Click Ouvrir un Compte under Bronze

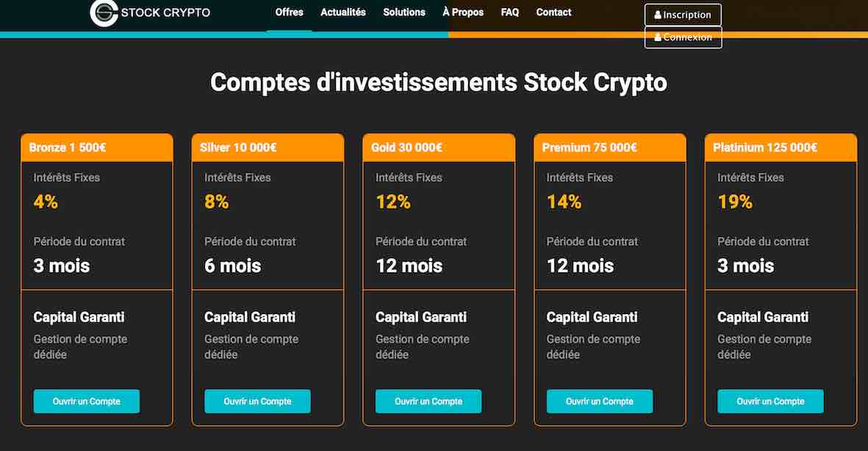pyautogui.click(x=86, y=401)
